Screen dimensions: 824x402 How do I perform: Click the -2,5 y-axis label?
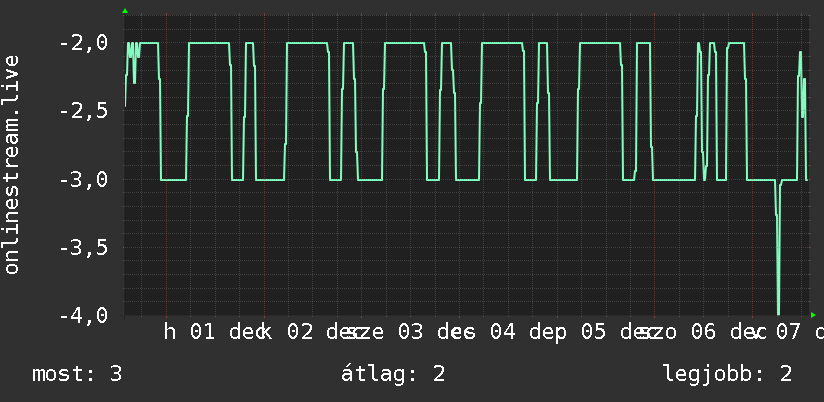point(84,111)
